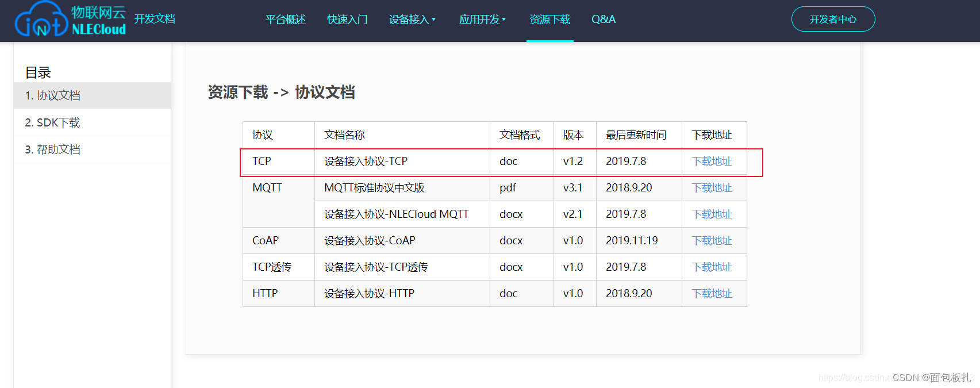Click the 最后更新时间 column header
The height and width of the screenshot is (388, 980).
click(x=639, y=135)
